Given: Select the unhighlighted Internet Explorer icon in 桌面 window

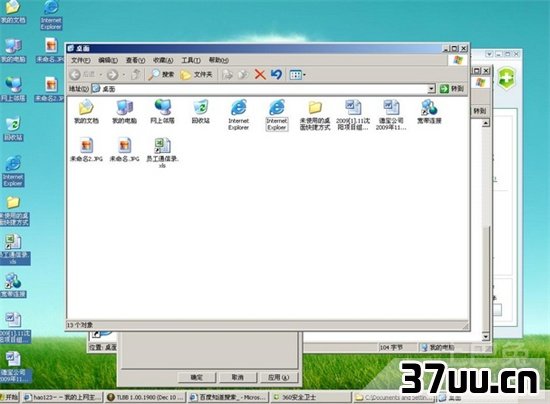Looking at the screenshot, I should 239,115.
